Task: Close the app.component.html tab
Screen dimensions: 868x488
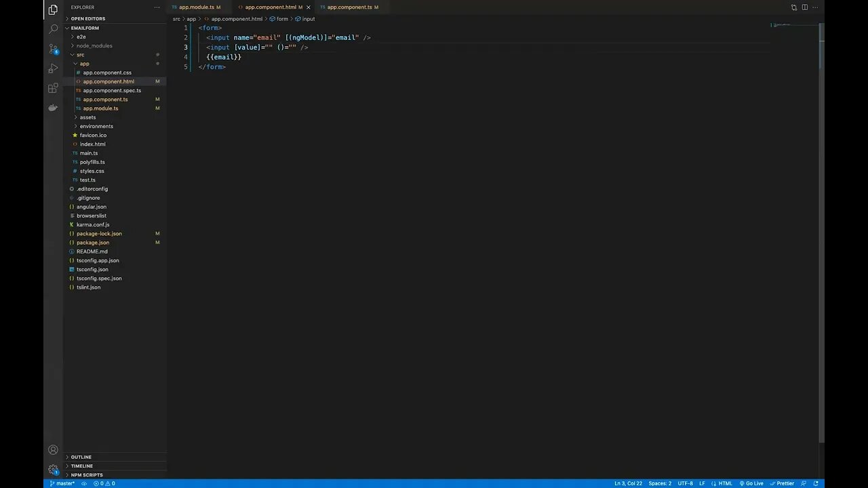Action: (x=309, y=7)
